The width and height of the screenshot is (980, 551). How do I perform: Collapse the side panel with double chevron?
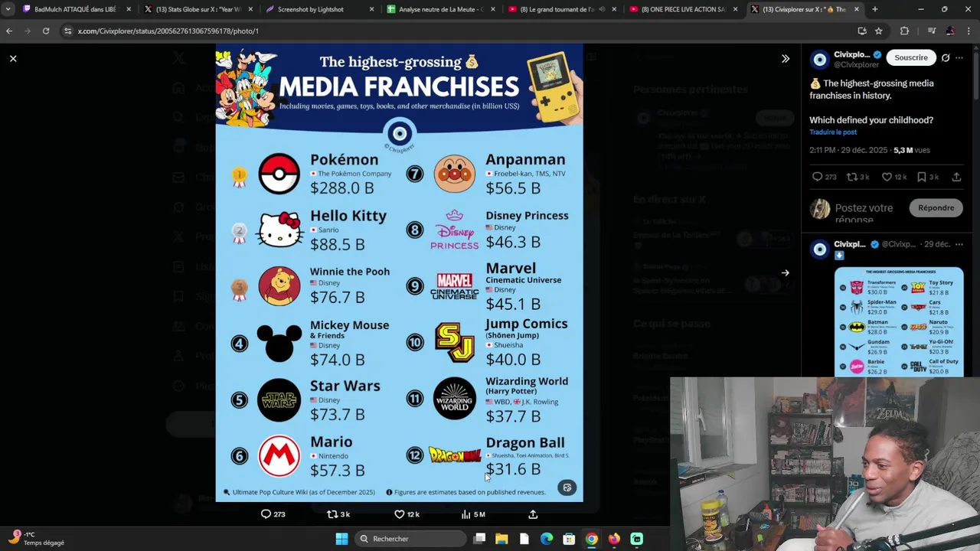[785, 58]
